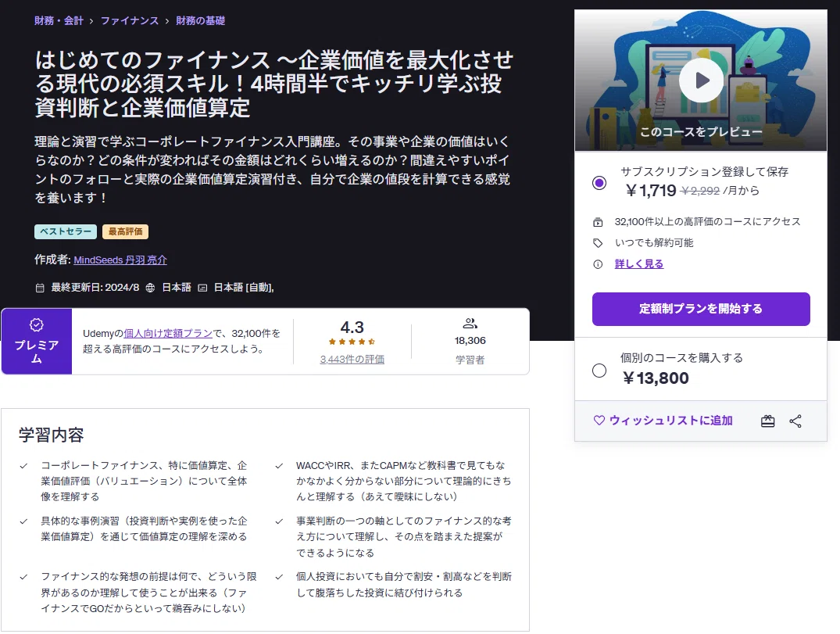Click the ¥1,719 subscription price
The image size is (840, 634).
pyautogui.click(x=651, y=190)
